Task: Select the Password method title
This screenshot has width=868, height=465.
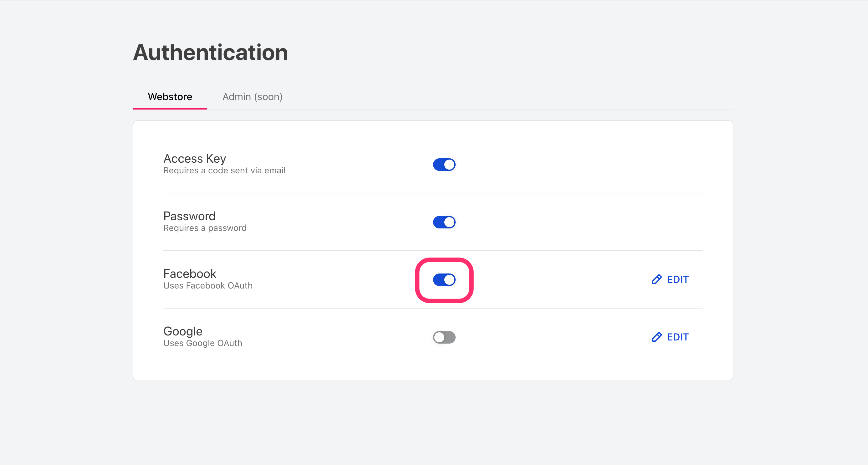Action: click(x=189, y=216)
